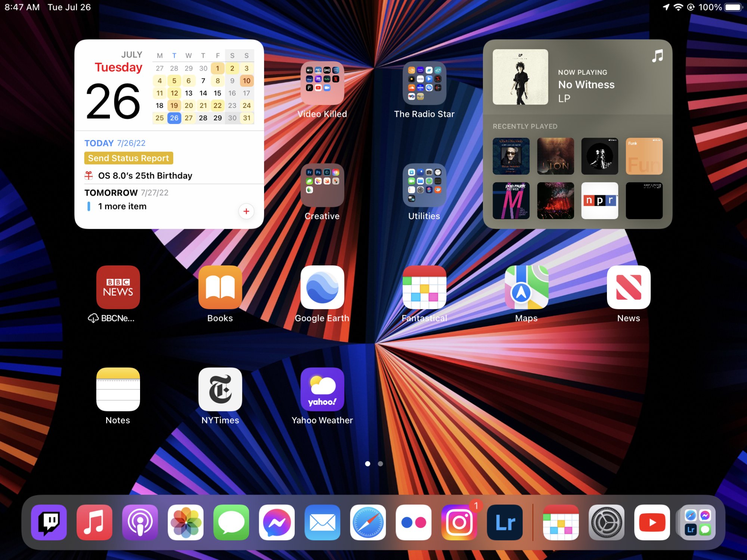
Task: Launch Google Earth app
Action: 322,287
